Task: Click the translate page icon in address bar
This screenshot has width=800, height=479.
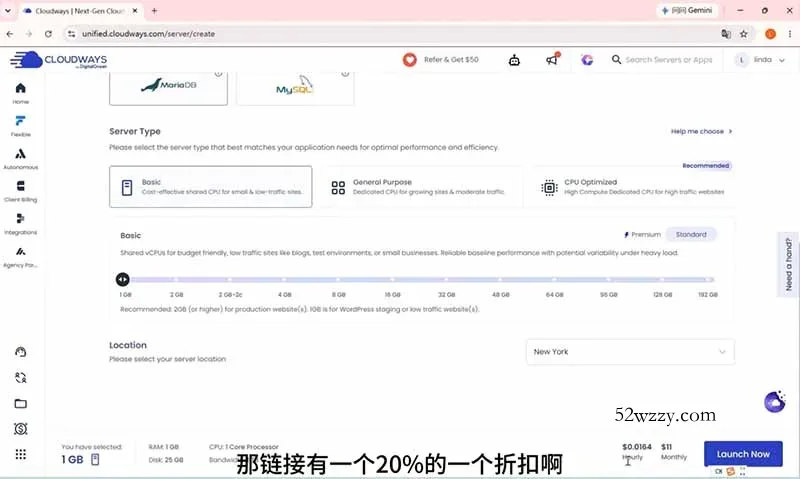Action: 726,34
